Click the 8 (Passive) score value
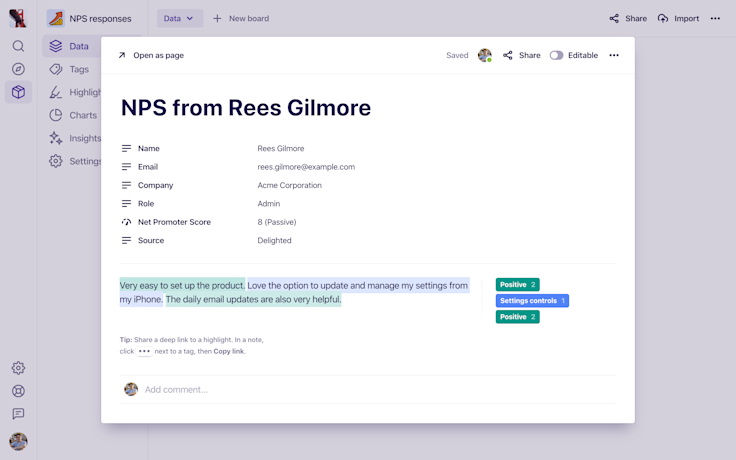This screenshot has height=460, width=736. [276, 222]
